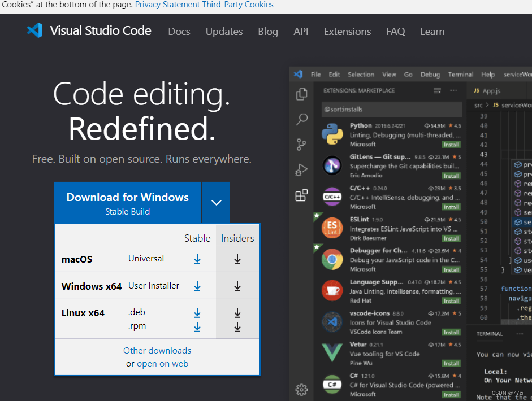Screen dimensions: 532x401
Task: Download Windows x64 User Installer Insiders
Action: 237,286
